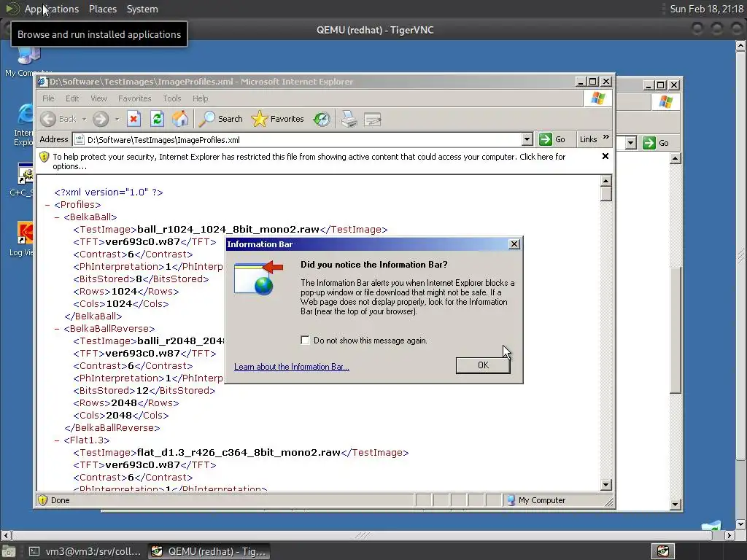
Task: Check 'Do not show this message again'
Action: (x=305, y=340)
